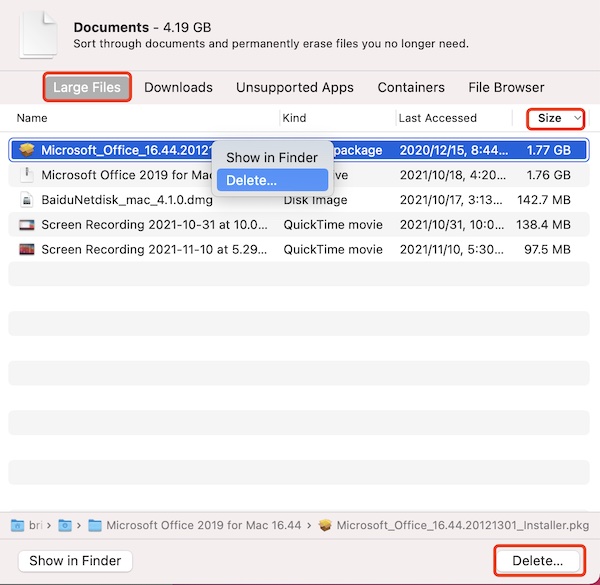Click Microsoft Office 2019 for Mac 16.44 path text
This screenshot has width=600, height=585.
[204, 525]
